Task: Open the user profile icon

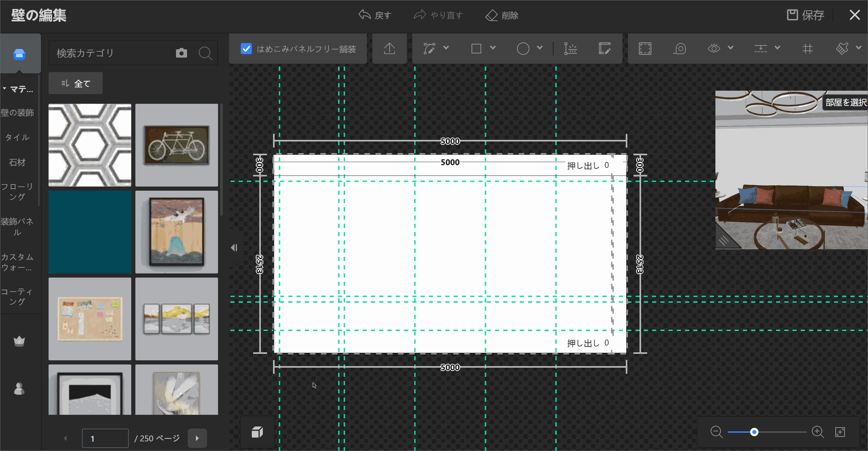Action: (x=19, y=389)
